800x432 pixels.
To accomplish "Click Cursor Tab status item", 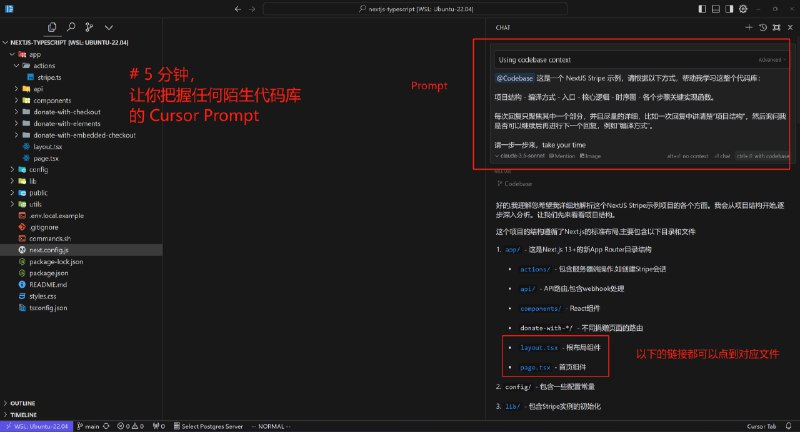I will (761, 426).
